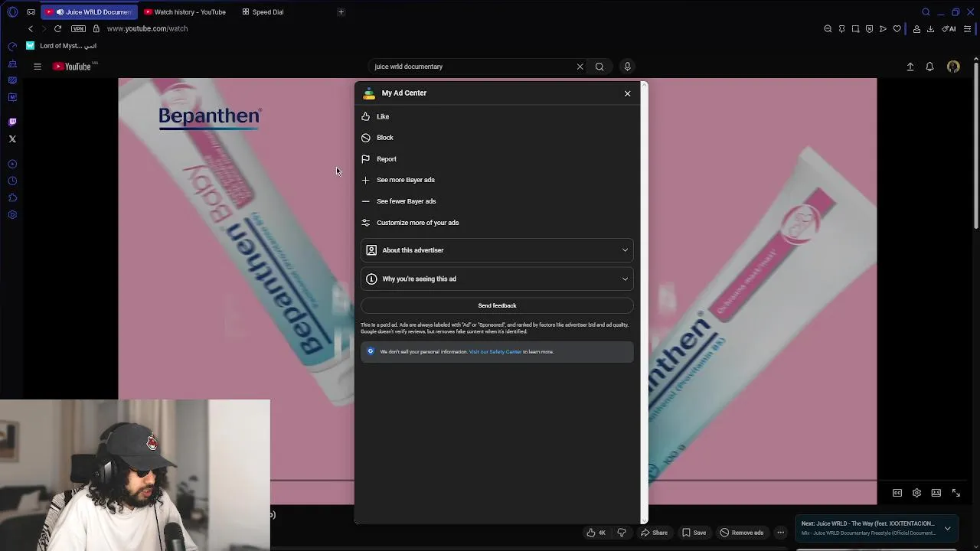Open YouTube notifications bell
This screenshot has width=980, height=551.
pos(929,67)
